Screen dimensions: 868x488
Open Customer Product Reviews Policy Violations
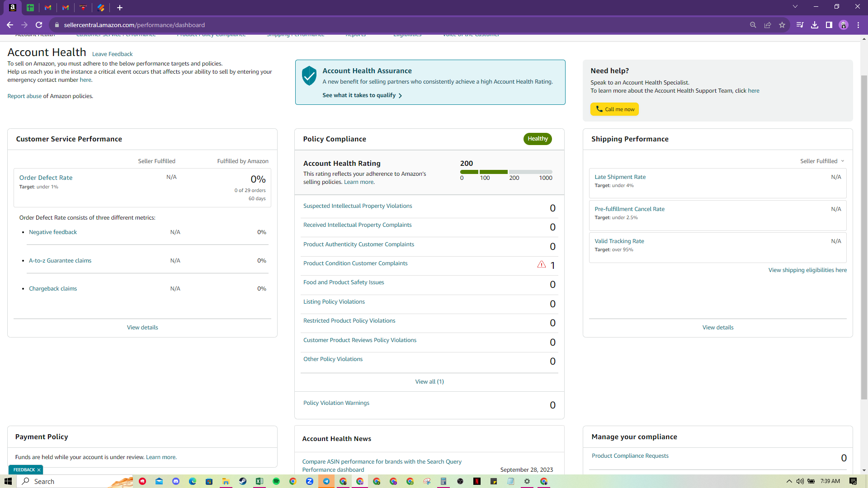pos(360,340)
